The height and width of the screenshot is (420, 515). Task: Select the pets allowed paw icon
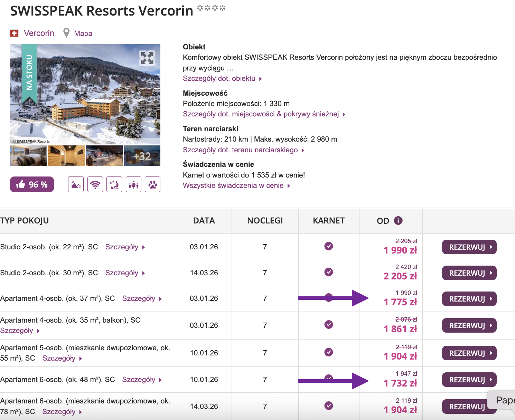click(153, 184)
